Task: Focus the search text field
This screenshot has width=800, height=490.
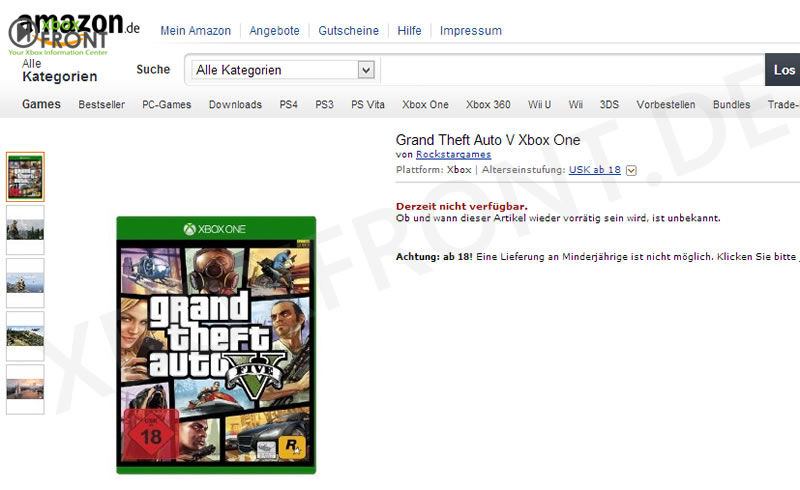Action: [x=572, y=70]
